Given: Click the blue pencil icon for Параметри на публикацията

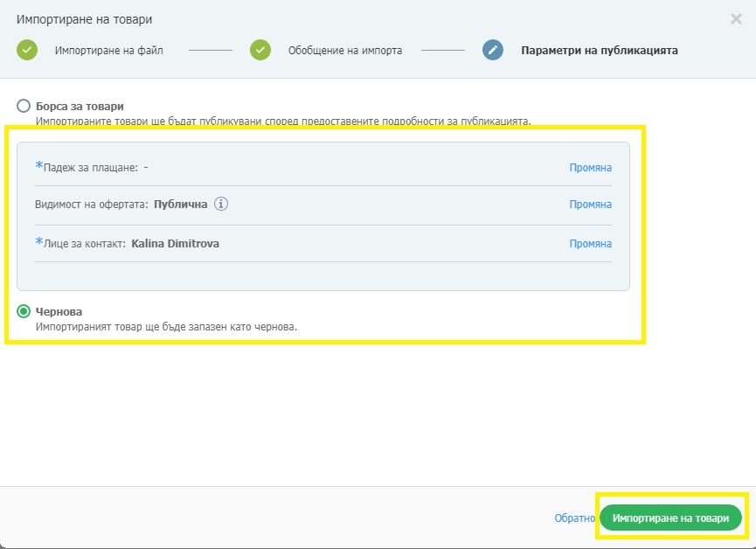Looking at the screenshot, I should (493, 50).
